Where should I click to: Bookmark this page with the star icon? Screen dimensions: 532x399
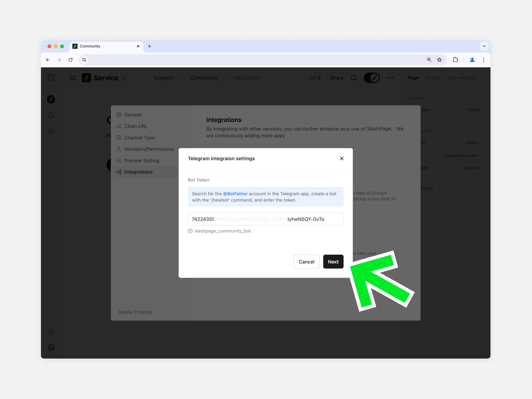[x=439, y=60]
